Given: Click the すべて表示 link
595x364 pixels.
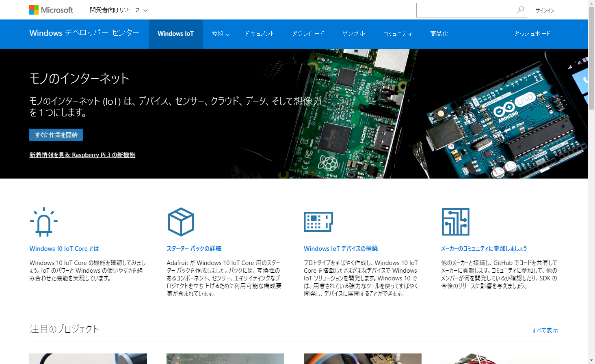Looking at the screenshot, I should click(545, 330).
